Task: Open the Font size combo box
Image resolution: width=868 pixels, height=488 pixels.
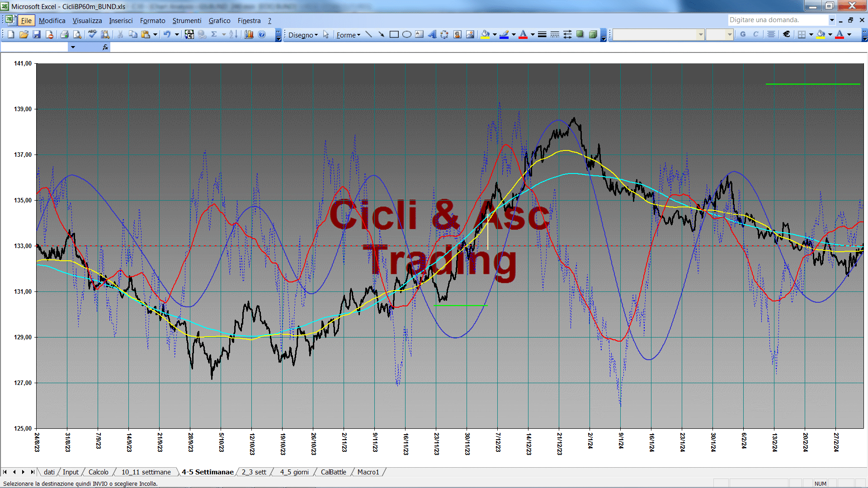Action: coord(719,34)
